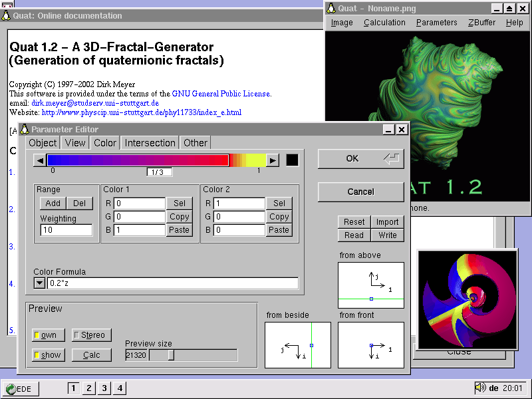532x399 pixels.
Task: Open the Image menu in Quat window
Action: tap(341, 22)
